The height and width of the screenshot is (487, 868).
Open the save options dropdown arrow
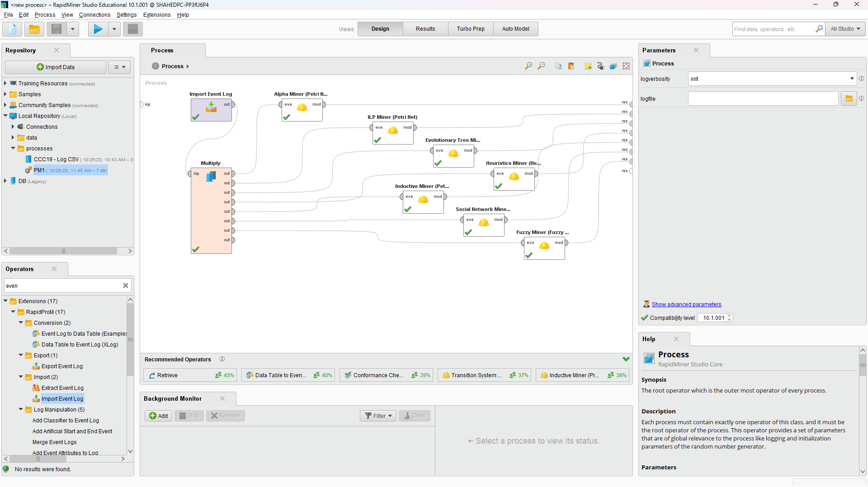pyautogui.click(x=72, y=29)
